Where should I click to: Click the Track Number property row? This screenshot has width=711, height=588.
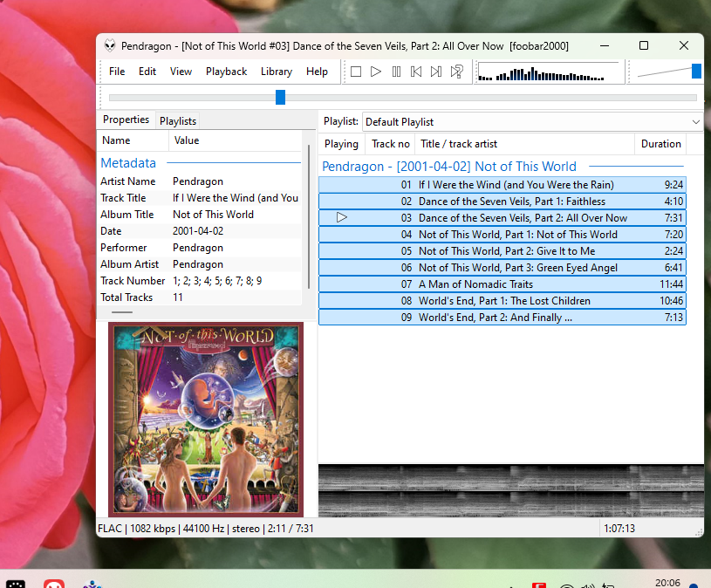pyautogui.click(x=200, y=281)
